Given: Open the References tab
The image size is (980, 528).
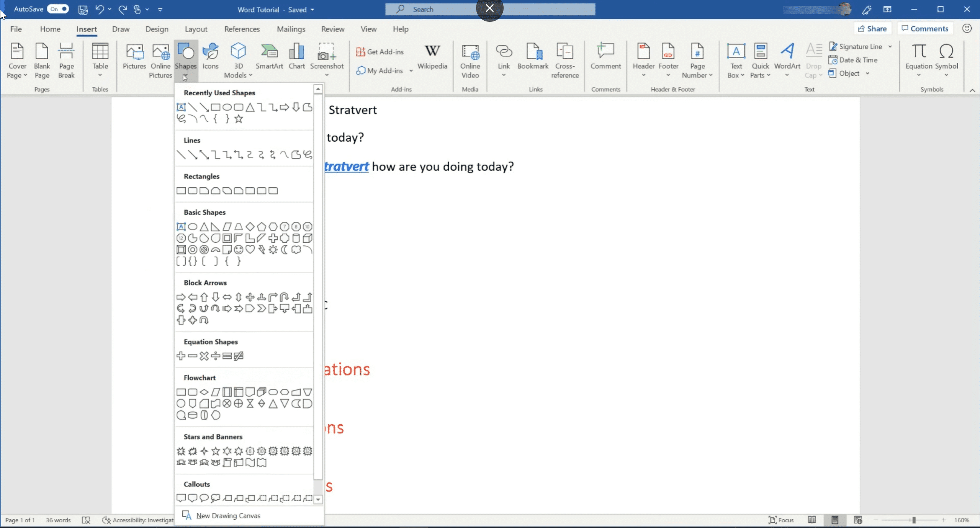Looking at the screenshot, I should coord(242,29).
